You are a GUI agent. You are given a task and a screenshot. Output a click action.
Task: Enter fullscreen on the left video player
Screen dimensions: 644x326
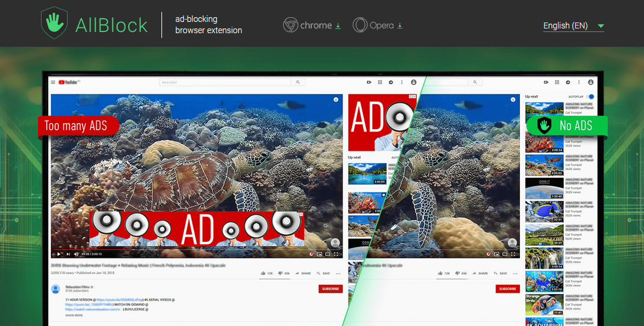pos(337,254)
